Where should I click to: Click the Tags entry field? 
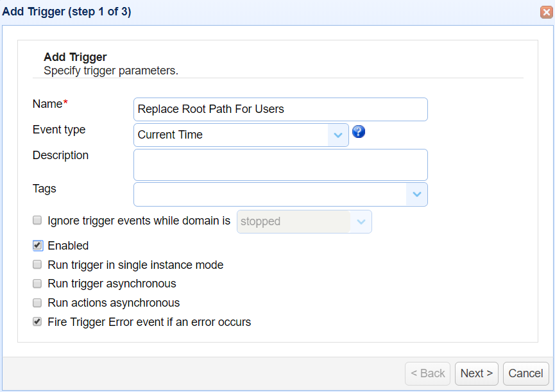(x=269, y=194)
